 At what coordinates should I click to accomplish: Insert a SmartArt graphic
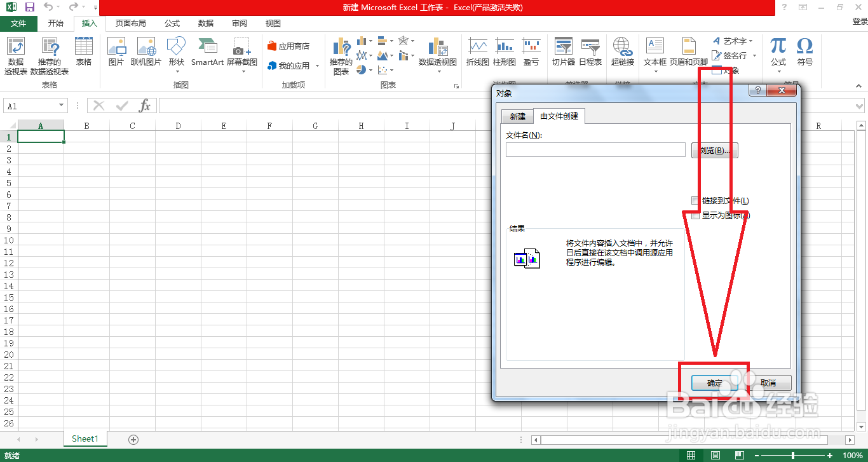pos(208,52)
